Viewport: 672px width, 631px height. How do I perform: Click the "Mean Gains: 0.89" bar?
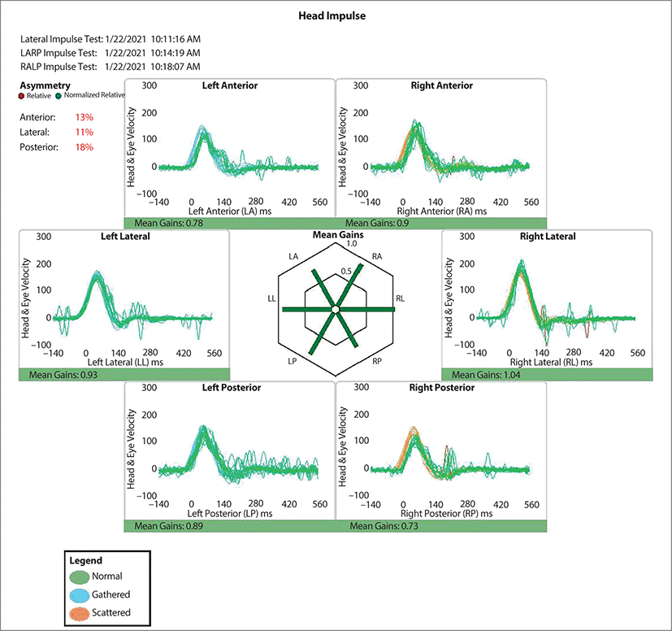(230, 526)
